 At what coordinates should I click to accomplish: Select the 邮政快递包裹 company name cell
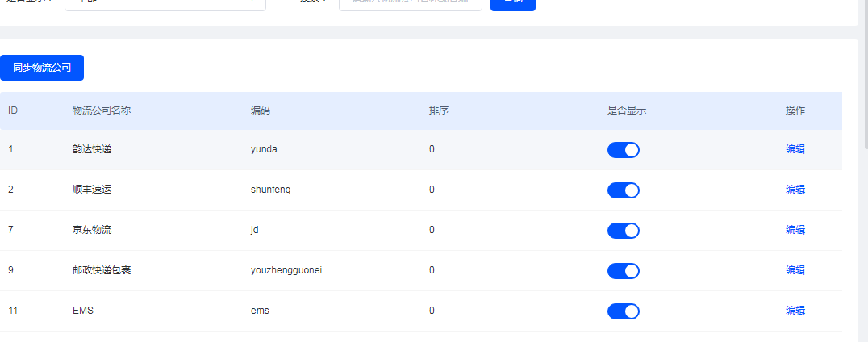click(x=102, y=270)
